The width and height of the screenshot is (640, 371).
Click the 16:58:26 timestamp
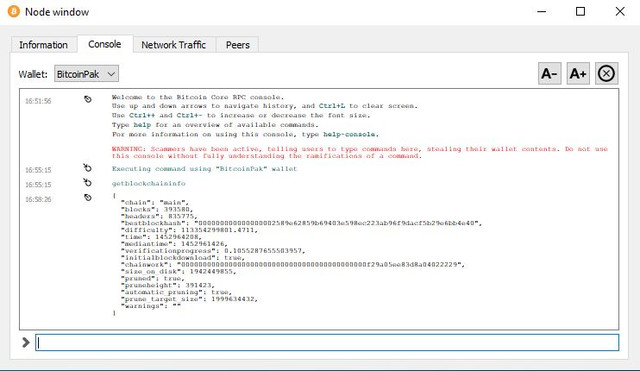(x=38, y=199)
